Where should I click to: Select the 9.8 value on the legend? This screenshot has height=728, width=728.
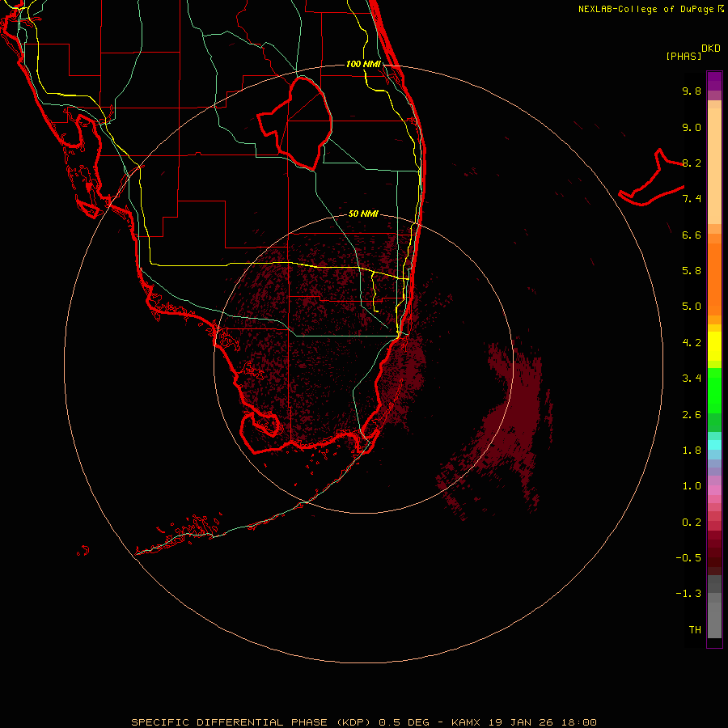(x=692, y=91)
